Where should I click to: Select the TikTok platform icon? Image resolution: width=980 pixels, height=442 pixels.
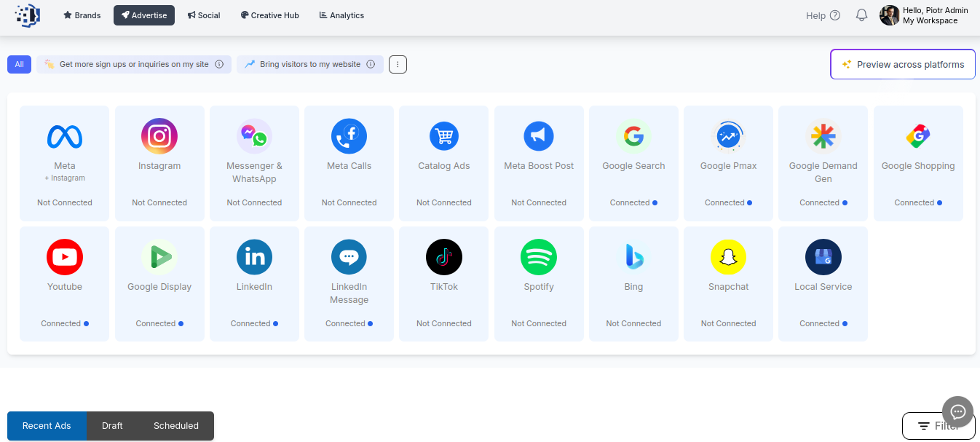443,257
